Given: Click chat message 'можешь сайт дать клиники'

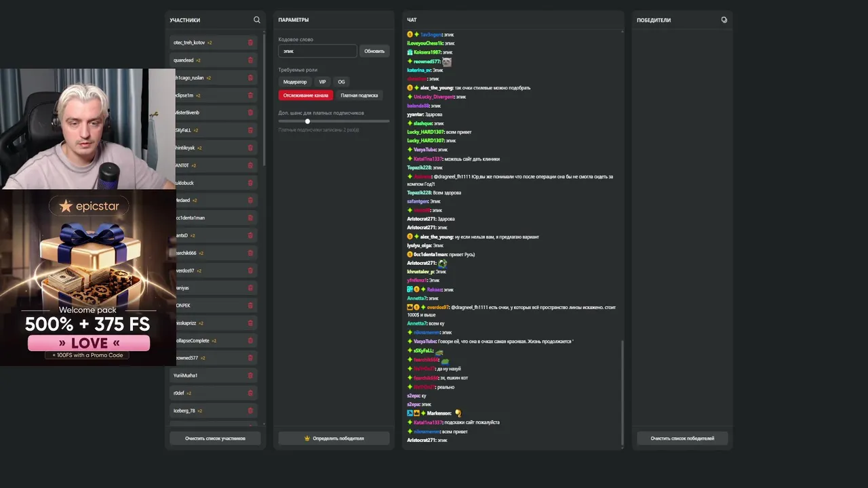Looking at the screenshot, I should [x=472, y=159].
